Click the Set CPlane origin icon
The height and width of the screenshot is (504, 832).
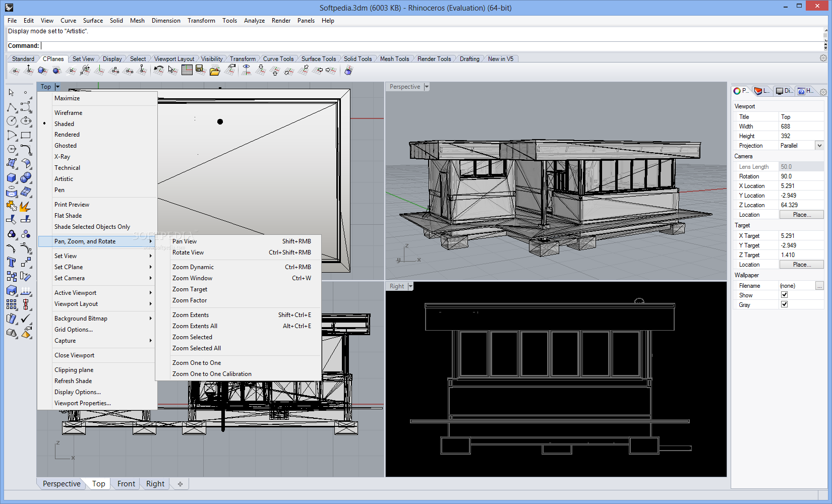point(15,70)
